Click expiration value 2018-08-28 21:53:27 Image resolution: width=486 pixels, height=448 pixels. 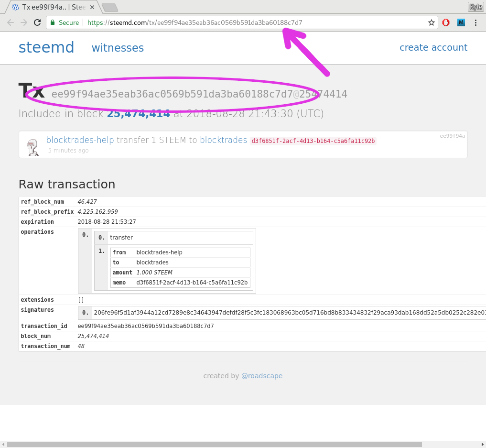point(107,222)
